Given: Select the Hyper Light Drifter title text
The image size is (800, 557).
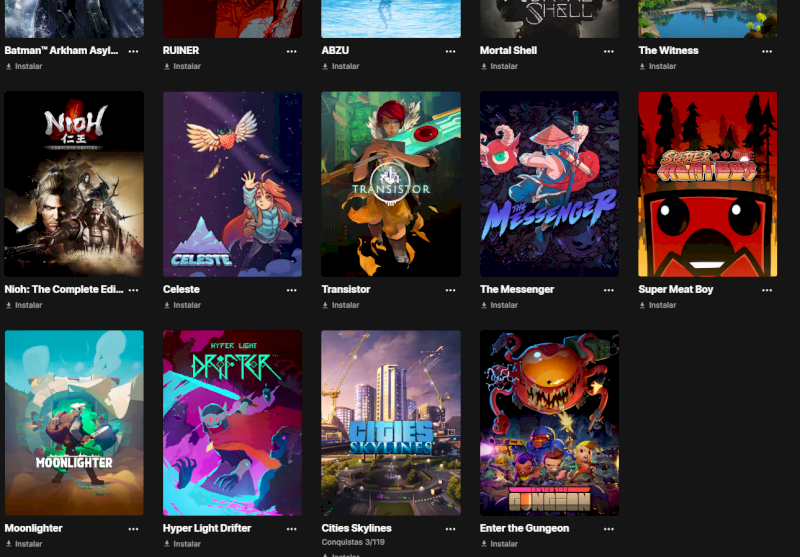Looking at the screenshot, I should point(207,528).
